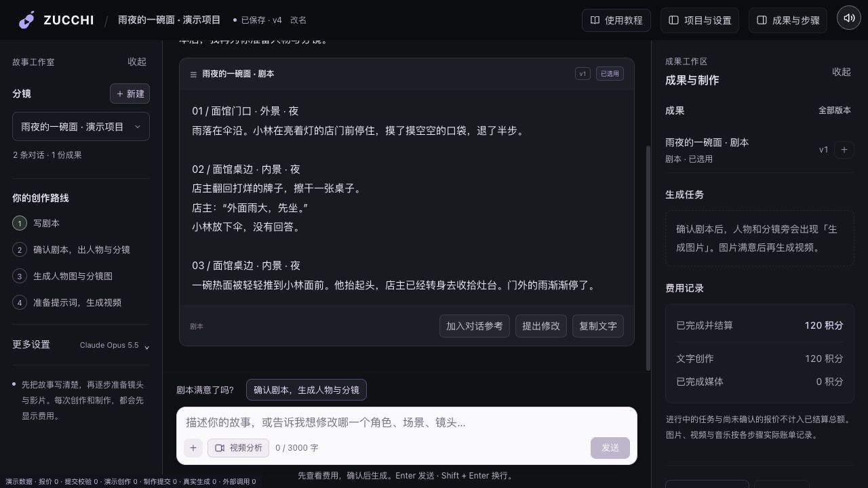This screenshot has width=868, height=488.
Task: Click the 已选用 badge on script card
Action: pyautogui.click(x=610, y=74)
